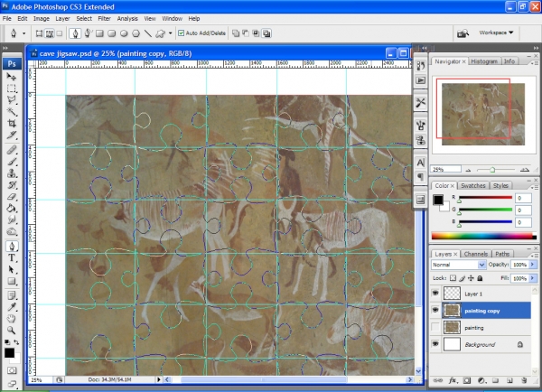Select the Zoom tool
This screenshot has height=392, width=542.
12,330
